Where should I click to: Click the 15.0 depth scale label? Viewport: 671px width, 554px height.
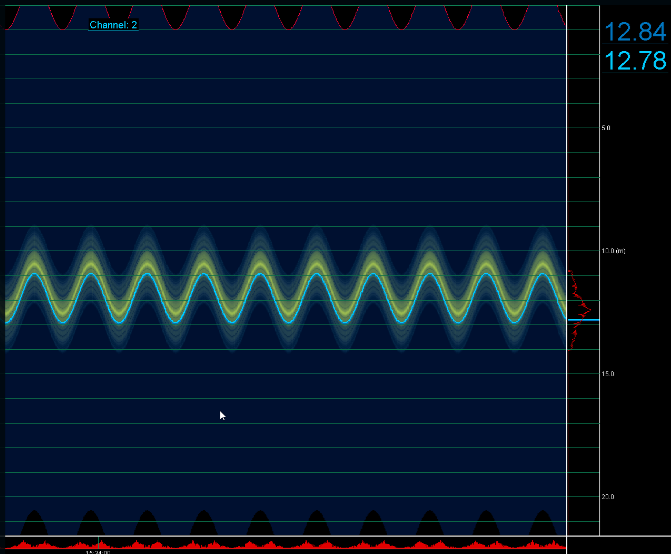[x=608, y=374]
